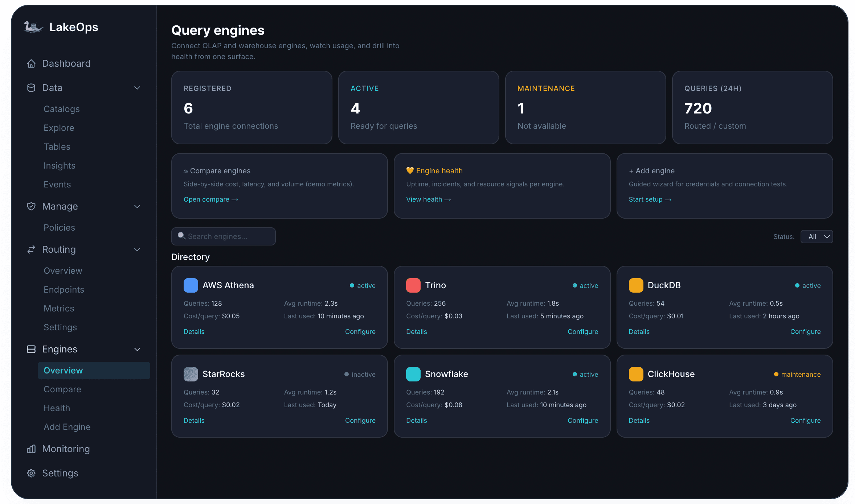Collapse the Data section chevron
Image resolution: width=855 pixels, height=504 pixels.
pos(137,88)
